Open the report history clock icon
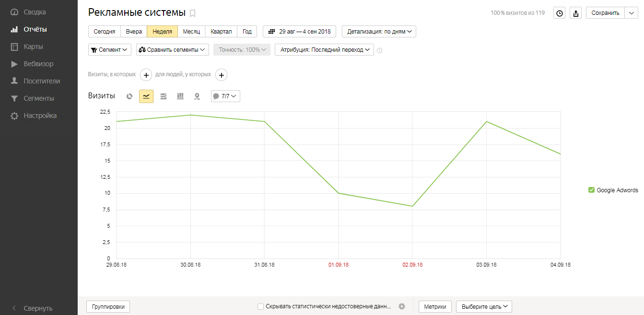Viewport: 644px width, 315px height. (x=559, y=13)
